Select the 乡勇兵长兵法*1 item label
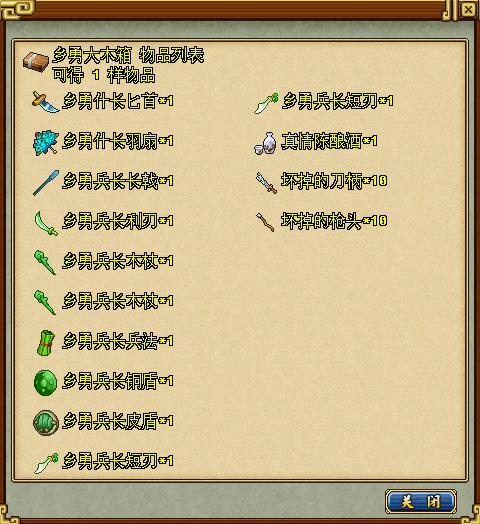Screen dimensions: 480x524 click(118, 342)
